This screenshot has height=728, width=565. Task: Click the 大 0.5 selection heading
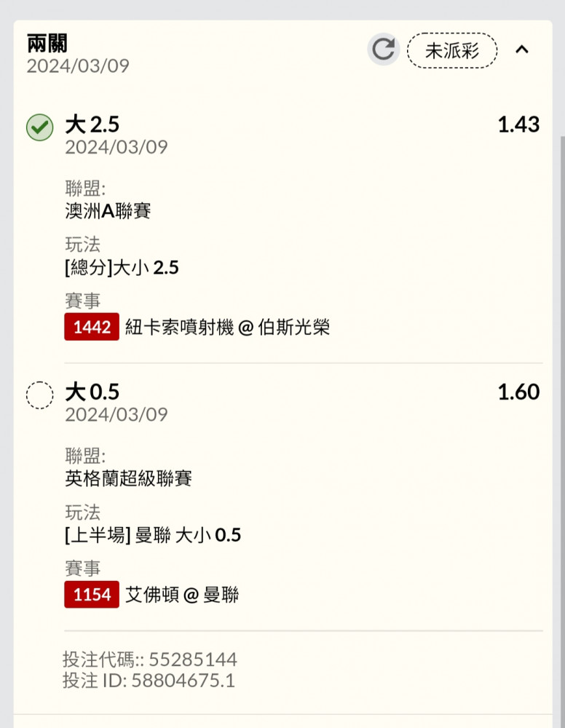pyautogui.click(x=92, y=392)
